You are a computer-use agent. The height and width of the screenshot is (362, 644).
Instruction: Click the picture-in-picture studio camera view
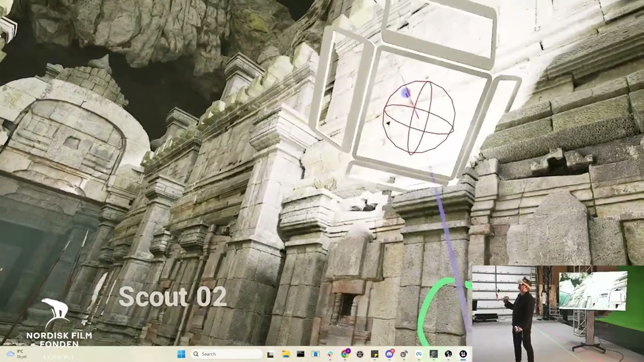558,314
